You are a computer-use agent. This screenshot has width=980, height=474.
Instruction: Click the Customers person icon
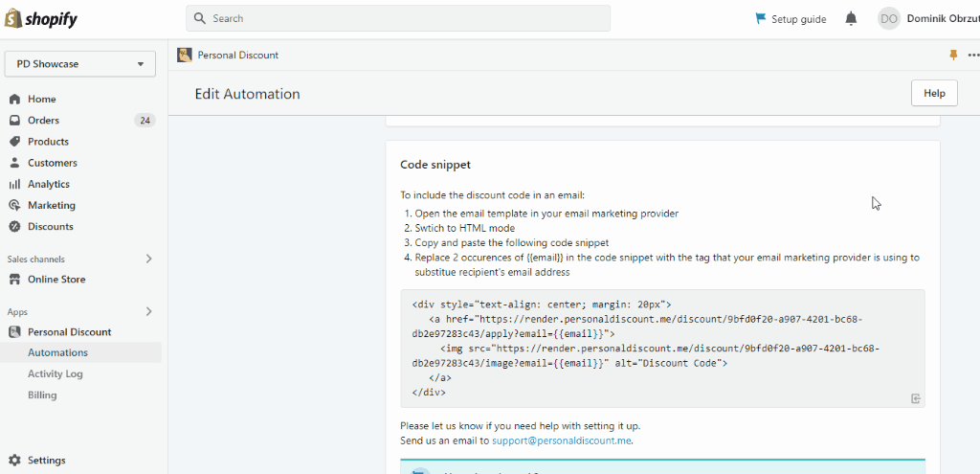[15, 163]
